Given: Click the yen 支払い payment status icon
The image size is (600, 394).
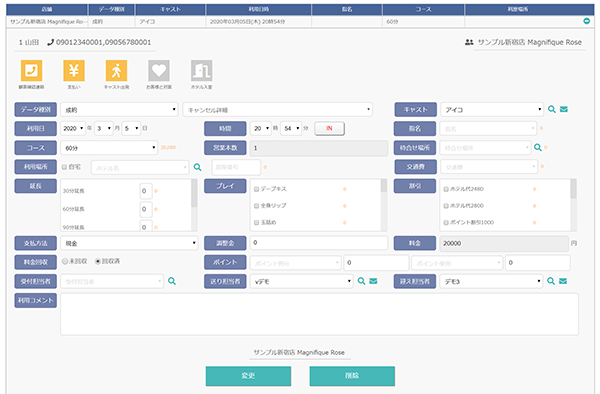Looking at the screenshot, I should 74,71.
